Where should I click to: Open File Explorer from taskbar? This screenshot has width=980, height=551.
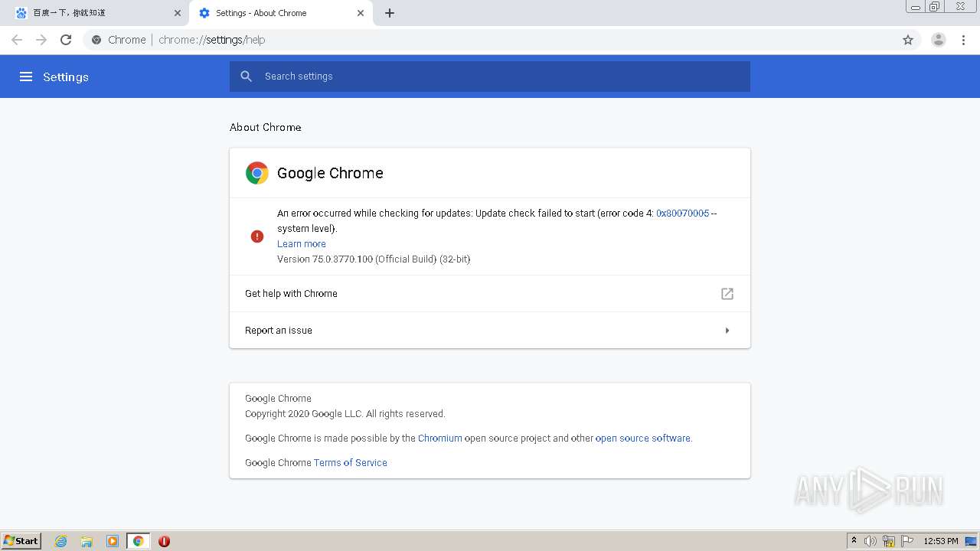pyautogui.click(x=87, y=541)
